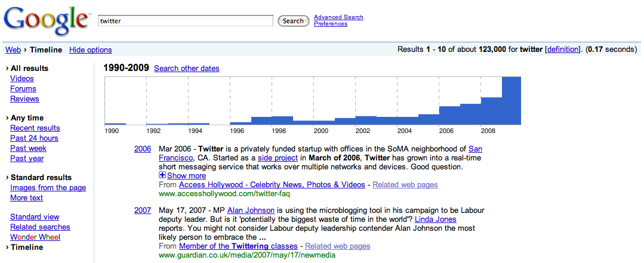Screen dimensions: 644x263
Task: Switch to Standard view
Action: point(35,217)
